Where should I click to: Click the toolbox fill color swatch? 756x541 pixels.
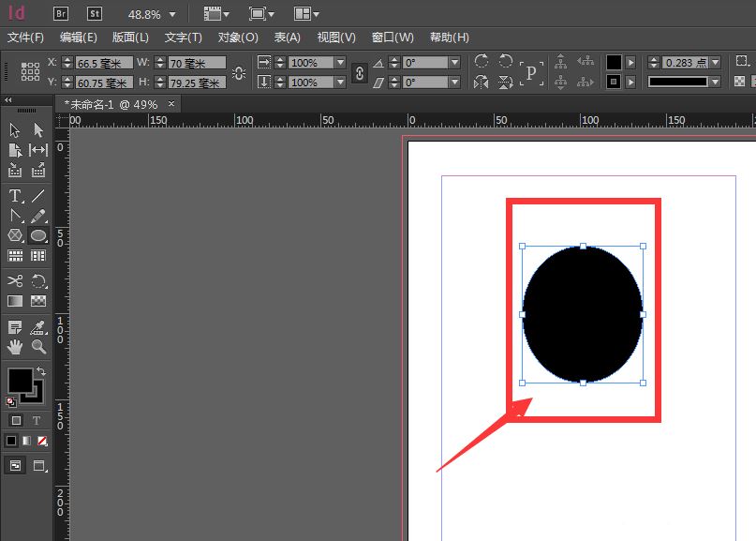(x=20, y=381)
